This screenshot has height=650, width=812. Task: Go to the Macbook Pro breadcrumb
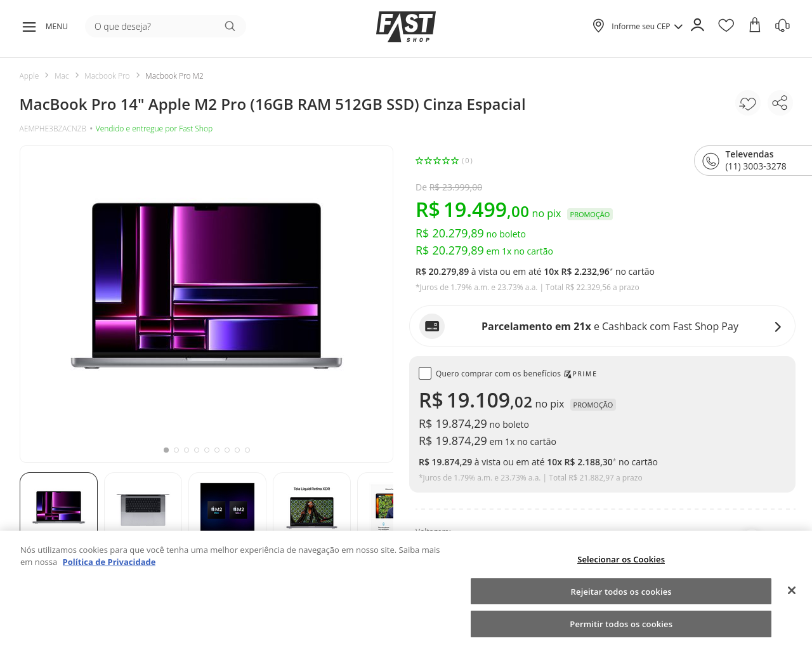point(107,76)
